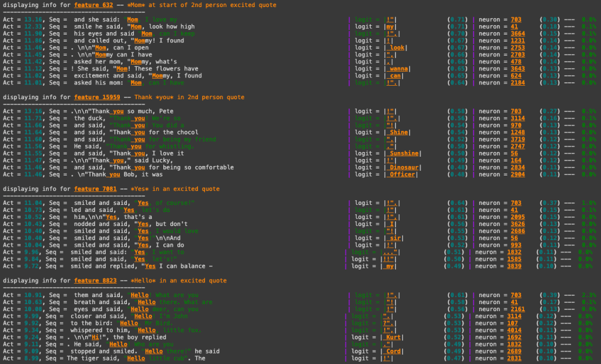
Task: Select the ' Officer' logit token
Action: click(401, 174)
